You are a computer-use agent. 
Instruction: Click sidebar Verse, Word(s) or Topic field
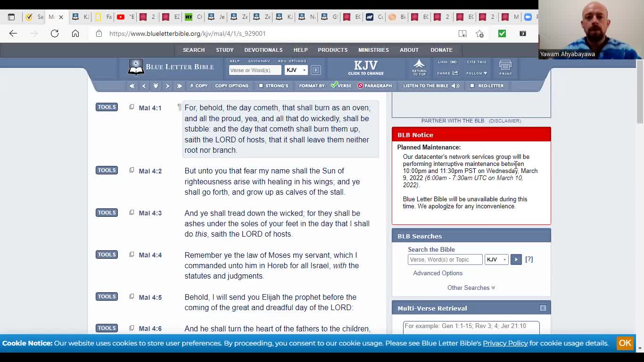[445, 260]
